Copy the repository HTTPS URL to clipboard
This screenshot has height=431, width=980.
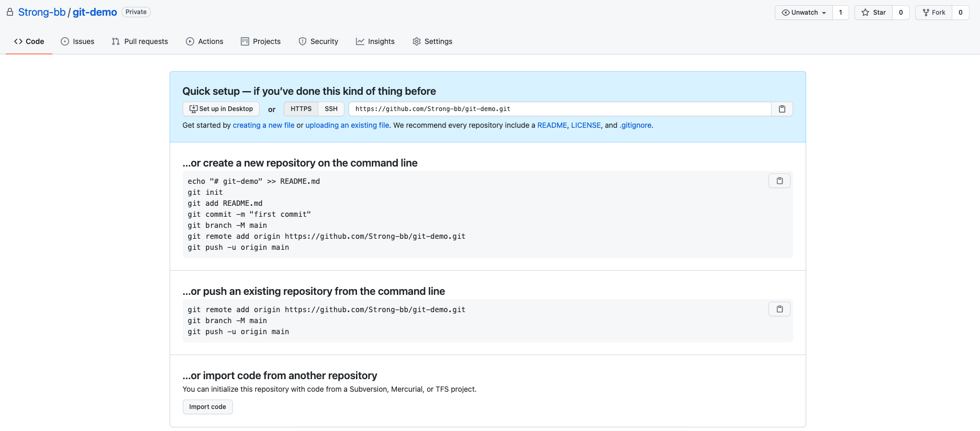point(782,109)
